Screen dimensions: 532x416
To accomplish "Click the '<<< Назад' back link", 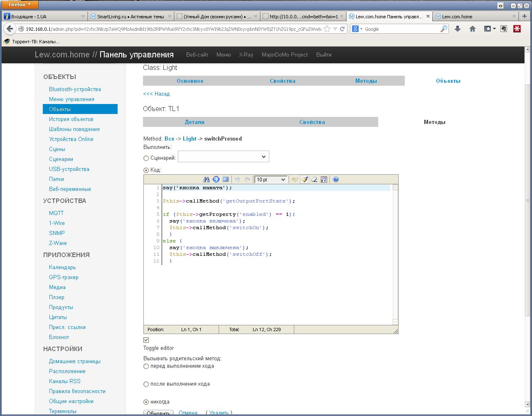I will click(x=156, y=94).
